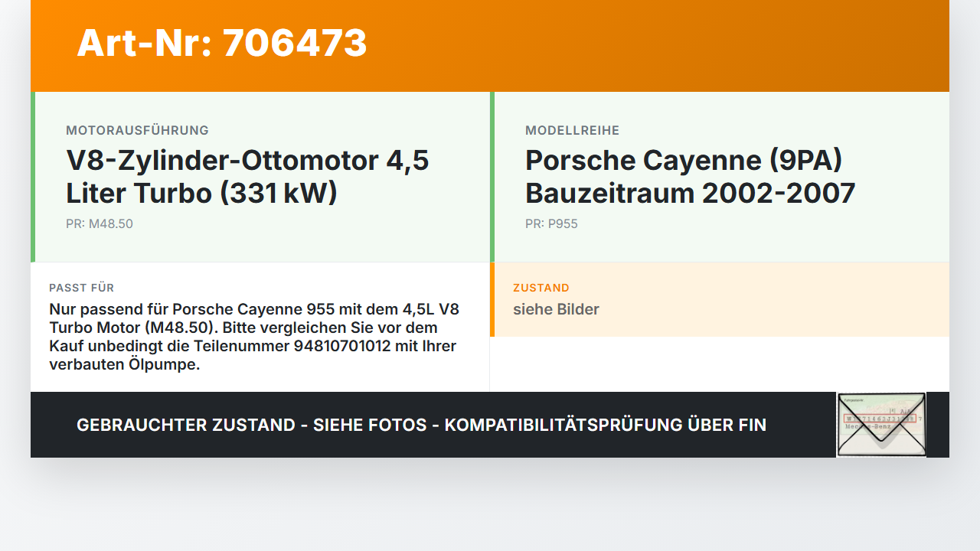Click the vehicle registration envelope thumbnail
Screen dimensions: 980x551
[881, 425]
